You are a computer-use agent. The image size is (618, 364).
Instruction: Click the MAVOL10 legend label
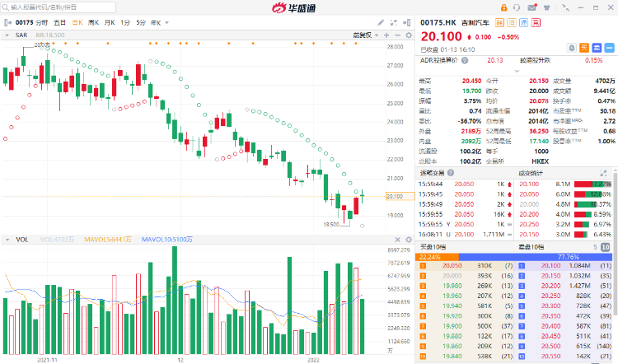coord(167,240)
